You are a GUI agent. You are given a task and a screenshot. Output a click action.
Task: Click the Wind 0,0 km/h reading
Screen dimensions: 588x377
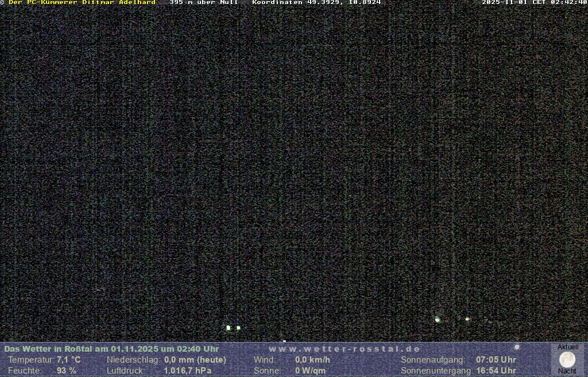point(312,360)
